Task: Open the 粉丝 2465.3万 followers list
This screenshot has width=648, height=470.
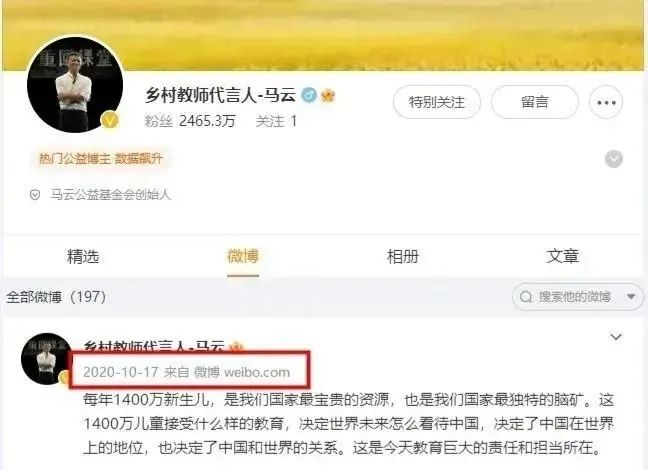Action: [x=190, y=121]
